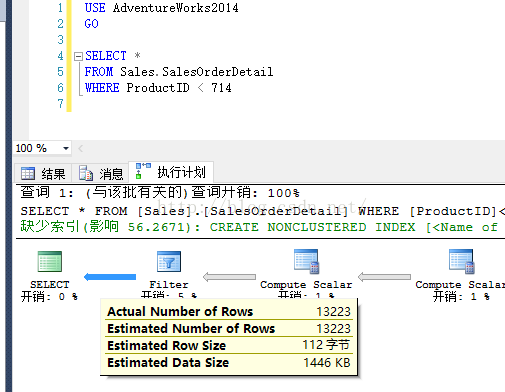Click the SELECT 开销: 0 % label

49,291
